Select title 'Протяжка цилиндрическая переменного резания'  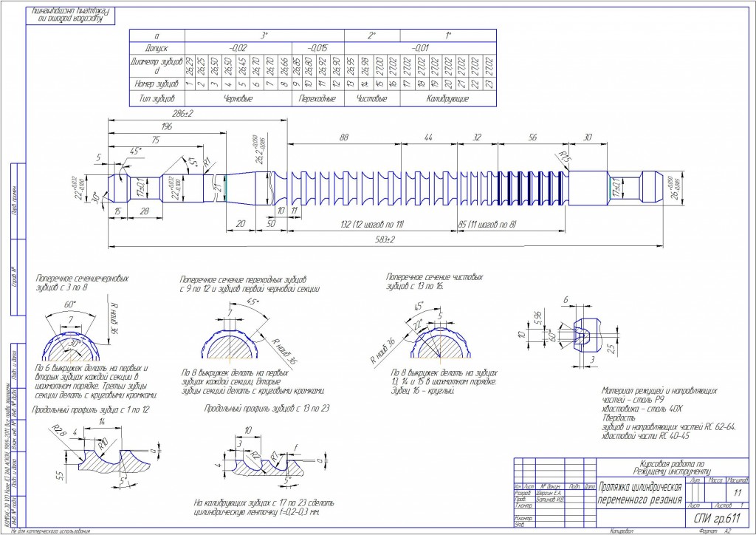640,494
